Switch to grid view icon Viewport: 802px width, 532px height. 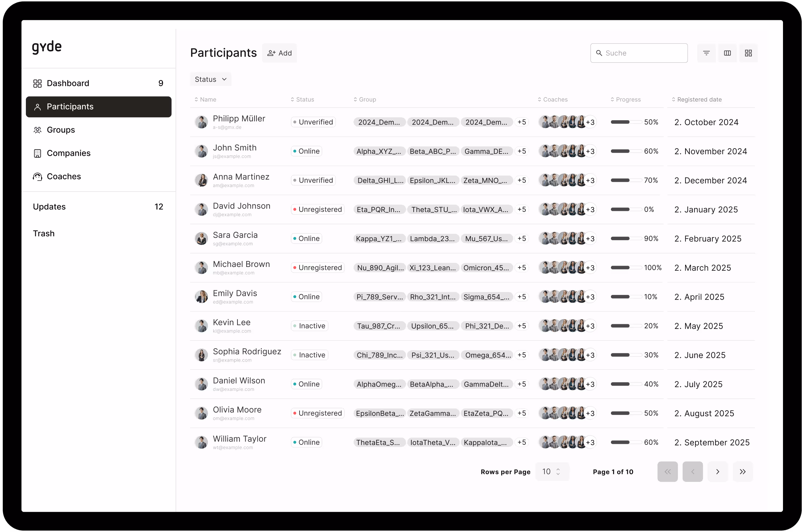tap(748, 53)
